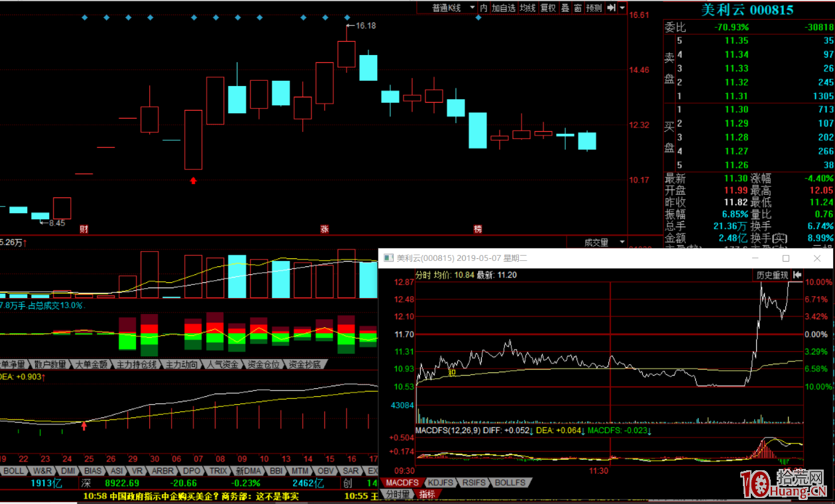
Task: Open the 普通K线 chart type dropdown
Action: (x=453, y=8)
